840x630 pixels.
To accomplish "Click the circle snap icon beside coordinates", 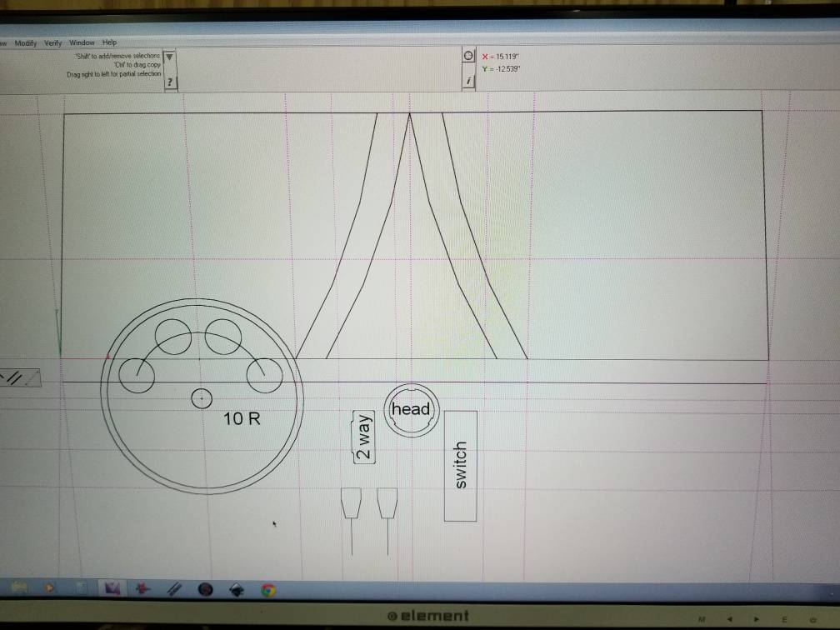I will [468, 56].
